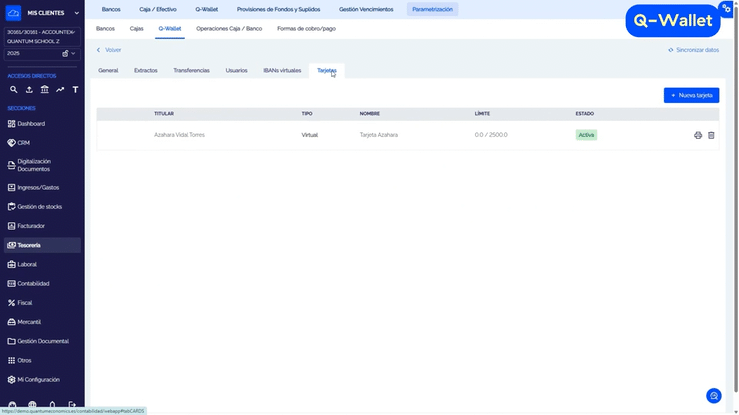Print the Tarjeta Azahara card row
Screen dimensions: 739x415
(x=698, y=135)
